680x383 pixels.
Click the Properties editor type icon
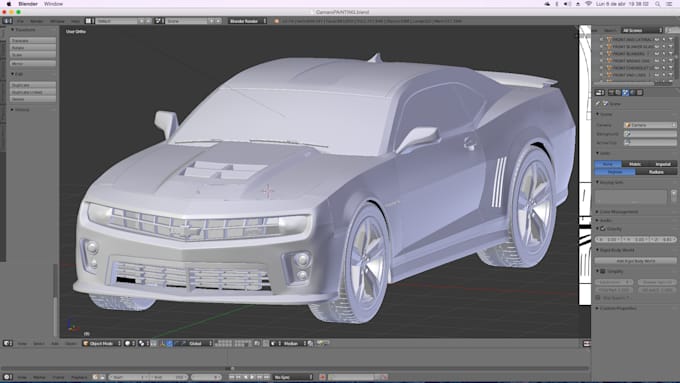[600, 92]
